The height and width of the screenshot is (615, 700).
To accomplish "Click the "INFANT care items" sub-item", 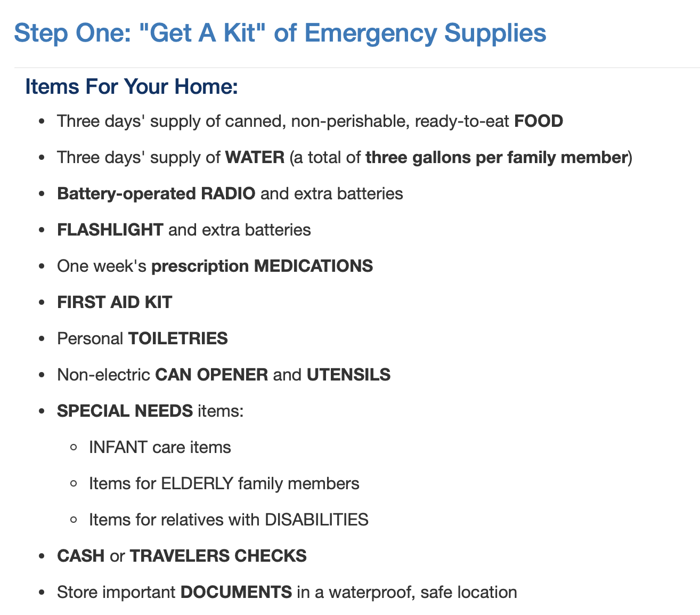I will click(160, 447).
